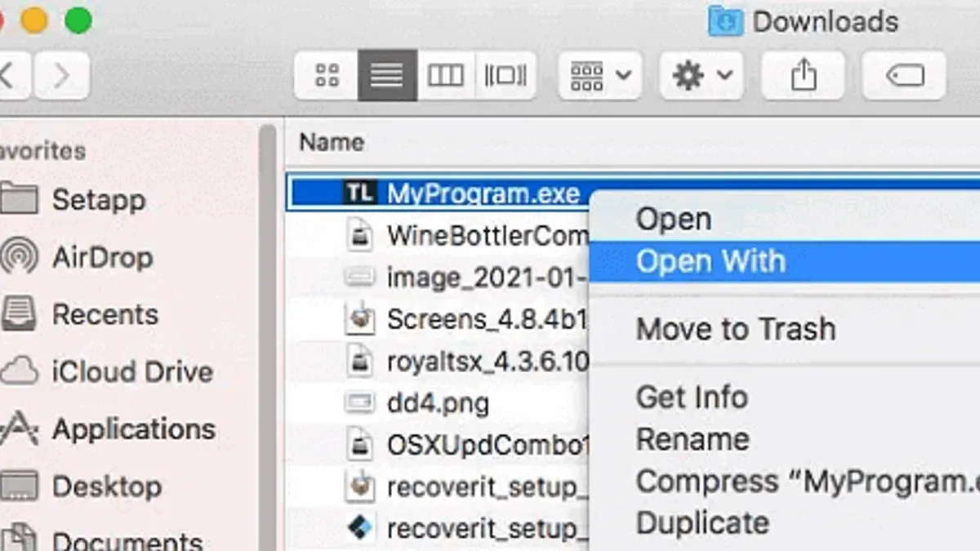
Task: Select the list view button
Action: point(387,76)
